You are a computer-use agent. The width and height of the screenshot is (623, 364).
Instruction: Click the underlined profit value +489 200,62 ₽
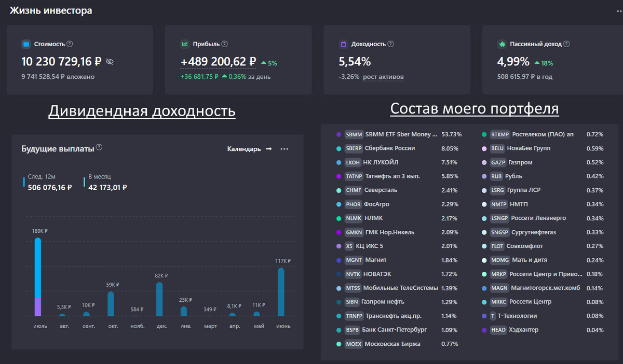[x=218, y=62]
